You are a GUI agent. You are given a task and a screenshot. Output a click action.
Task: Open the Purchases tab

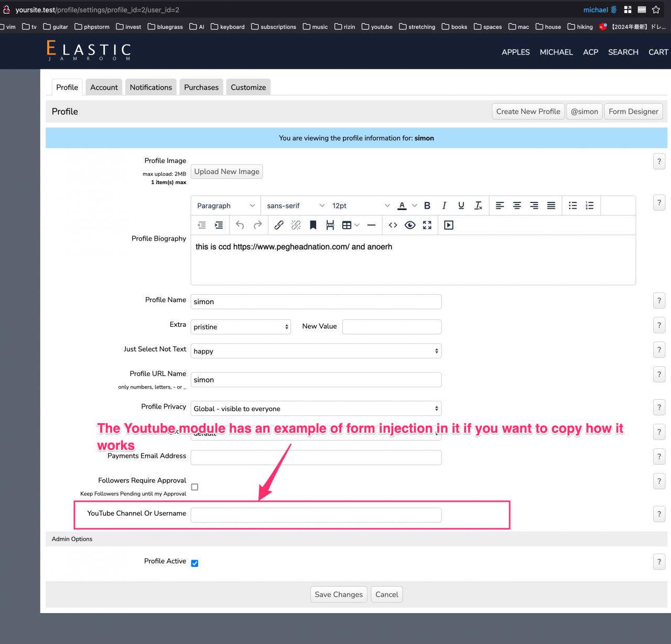pos(201,87)
